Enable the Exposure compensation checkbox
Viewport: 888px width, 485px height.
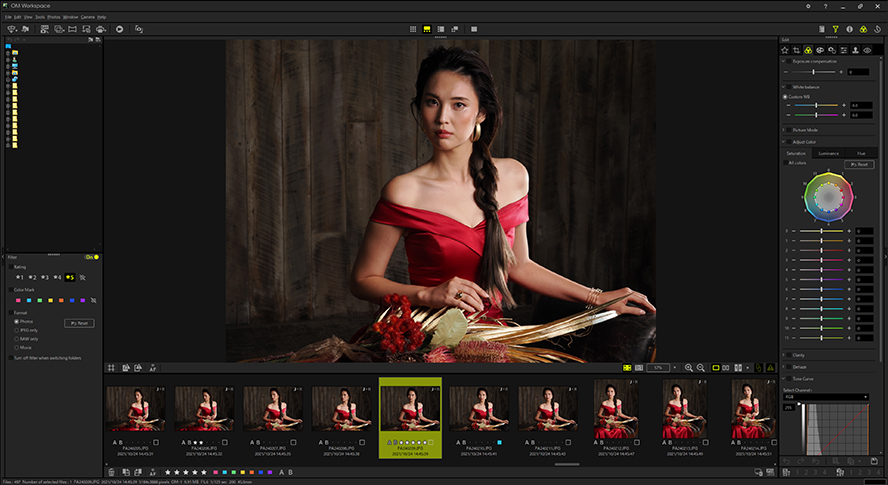tap(789, 61)
